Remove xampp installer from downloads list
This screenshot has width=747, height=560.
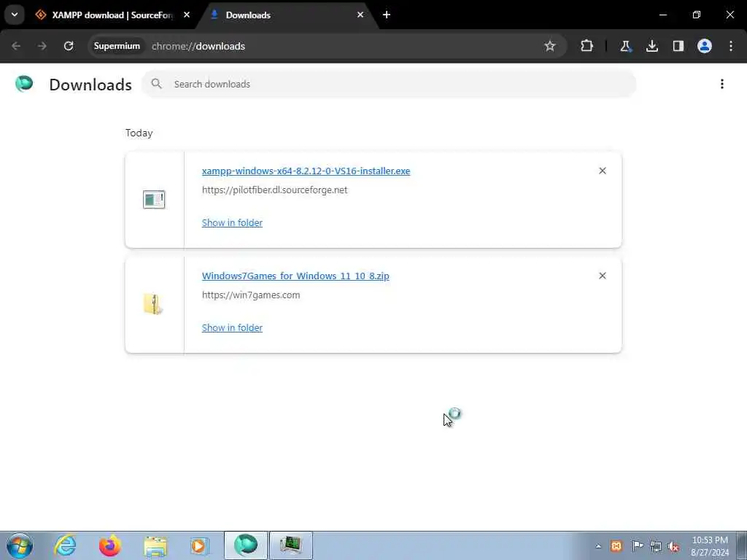coord(602,171)
